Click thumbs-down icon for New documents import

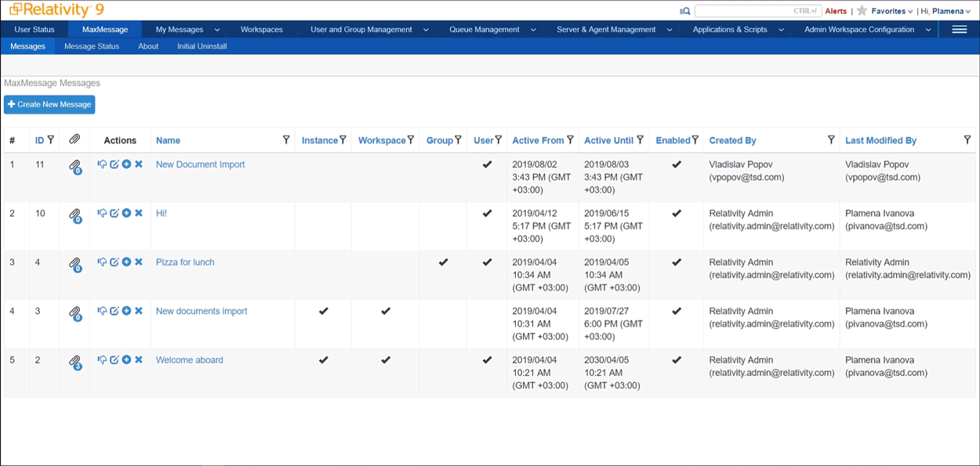pyautogui.click(x=102, y=311)
